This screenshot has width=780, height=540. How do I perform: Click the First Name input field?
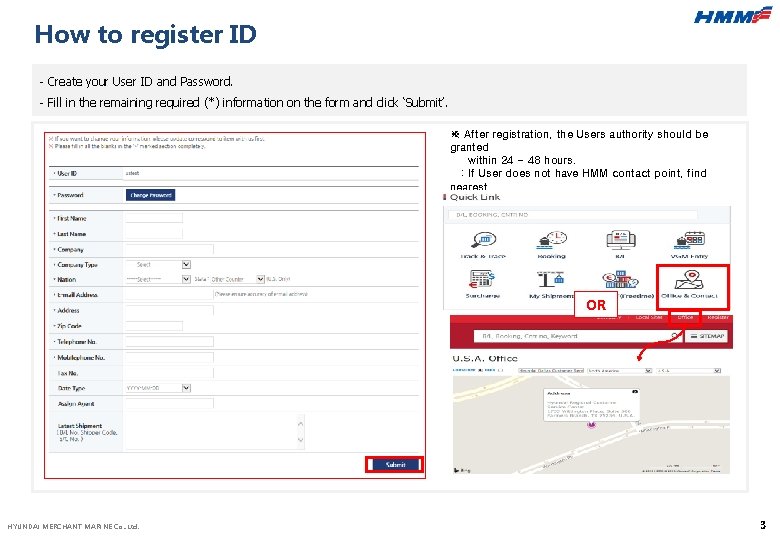(154, 218)
